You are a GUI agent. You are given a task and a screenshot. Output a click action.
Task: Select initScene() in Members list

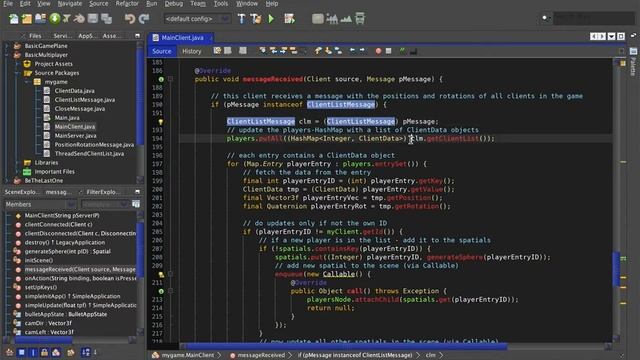[39, 260]
